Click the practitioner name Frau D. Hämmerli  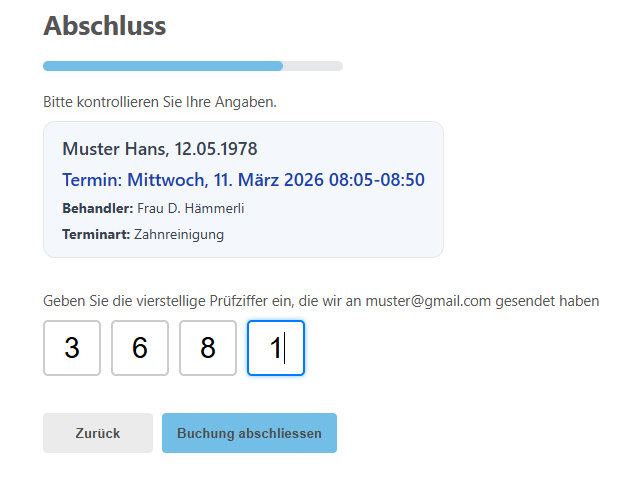(x=190, y=208)
